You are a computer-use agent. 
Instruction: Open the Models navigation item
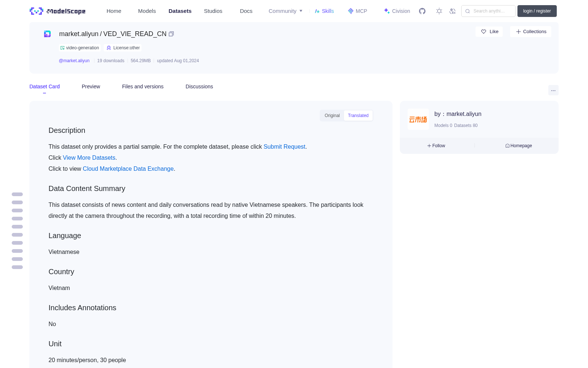147,11
